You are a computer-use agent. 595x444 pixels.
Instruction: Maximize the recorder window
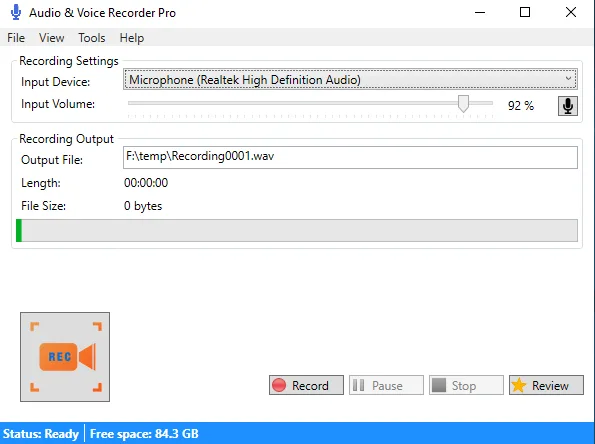tap(525, 13)
